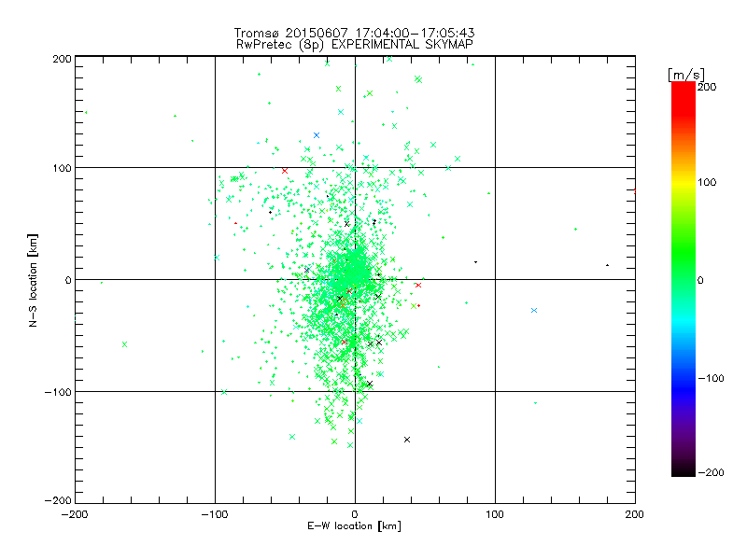Viewport: 747px width, 560px height.
Task: Select the red X marker just above the 100 km gridline
Action: coord(285,171)
